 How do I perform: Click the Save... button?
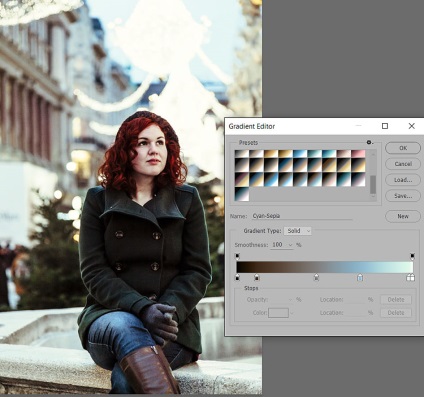coord(403,196)
